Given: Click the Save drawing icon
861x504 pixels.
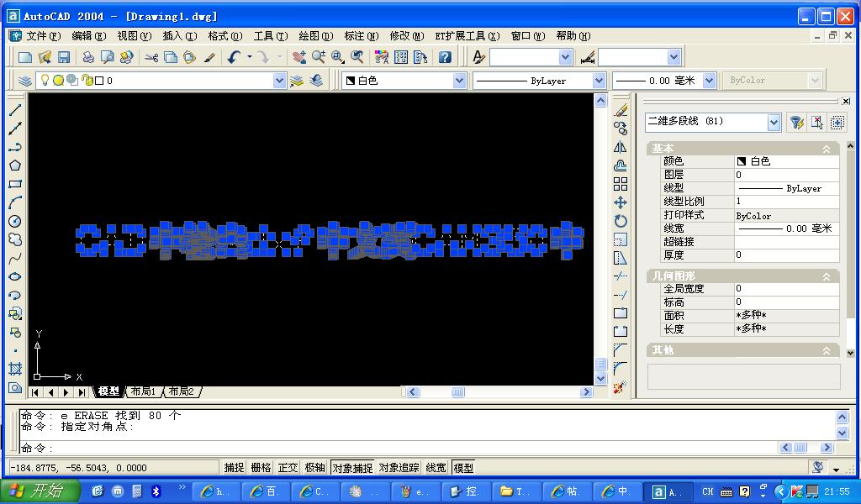Looking at the screenshot, I should [x=64, y=57].
